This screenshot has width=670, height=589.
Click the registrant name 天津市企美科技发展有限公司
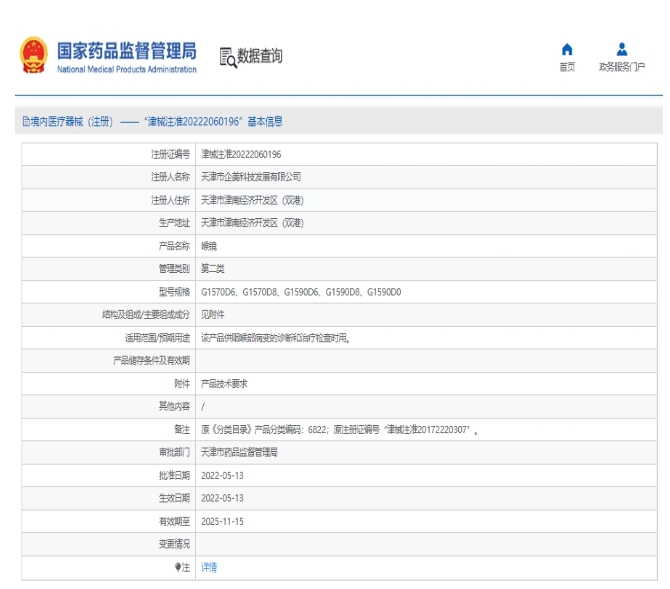click(251, 176)
